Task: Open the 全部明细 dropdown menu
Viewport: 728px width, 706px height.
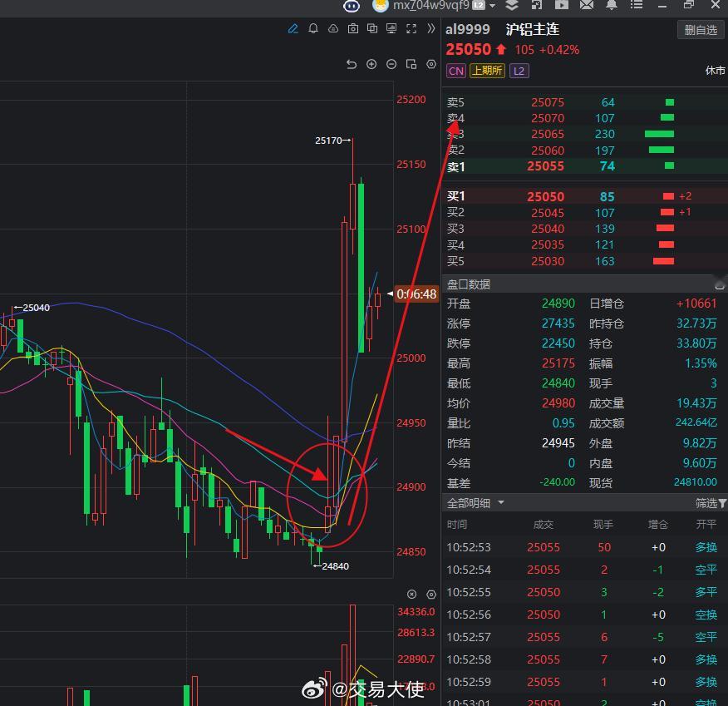Action: (x=475, y=502)
